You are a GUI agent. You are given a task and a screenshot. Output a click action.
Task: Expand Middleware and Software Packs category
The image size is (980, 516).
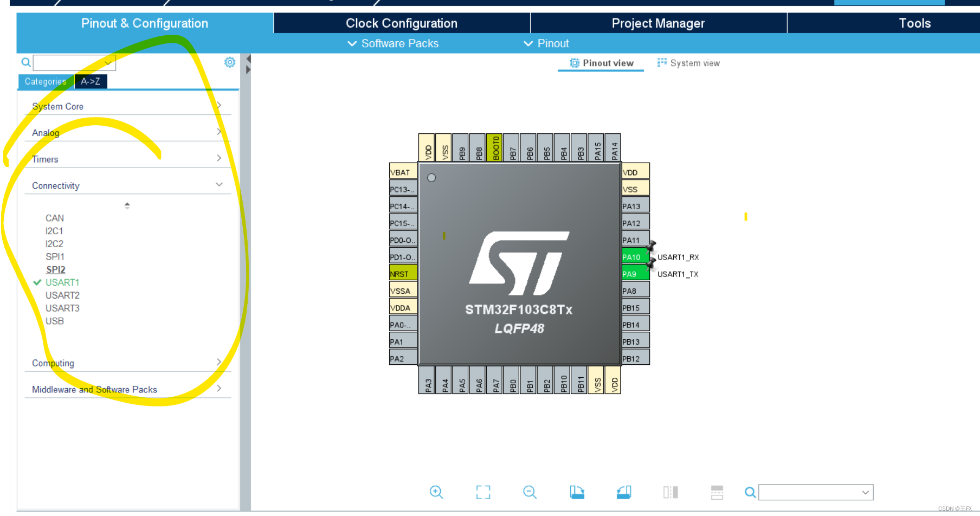point(128,389)
